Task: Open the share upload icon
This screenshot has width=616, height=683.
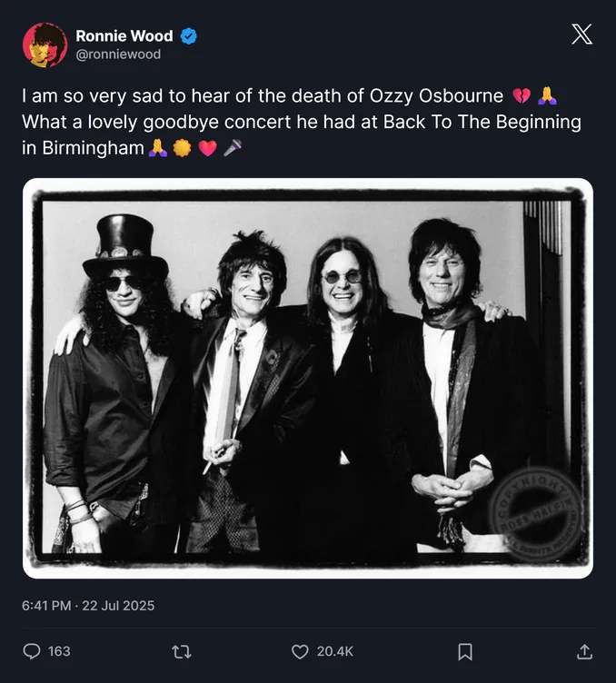Action: pos(584,651)
